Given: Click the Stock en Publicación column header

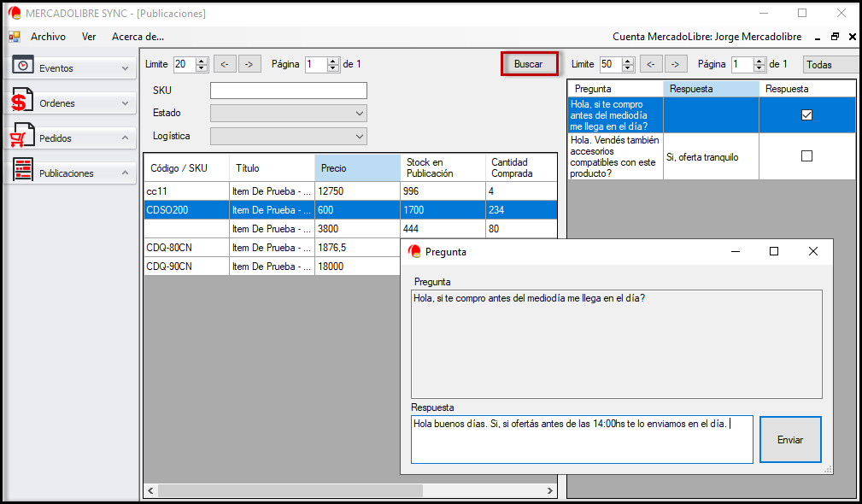Looking at the screenshot, I should coord(443,167).
